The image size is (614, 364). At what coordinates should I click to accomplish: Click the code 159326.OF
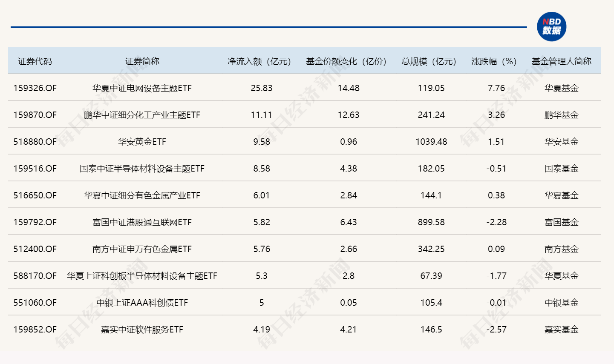35,88
